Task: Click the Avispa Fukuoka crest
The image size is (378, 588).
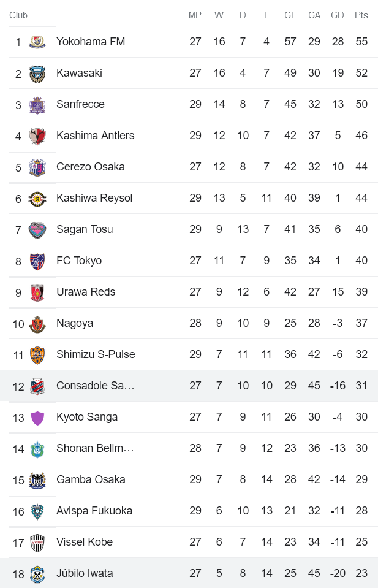Action: pos(36,511)
